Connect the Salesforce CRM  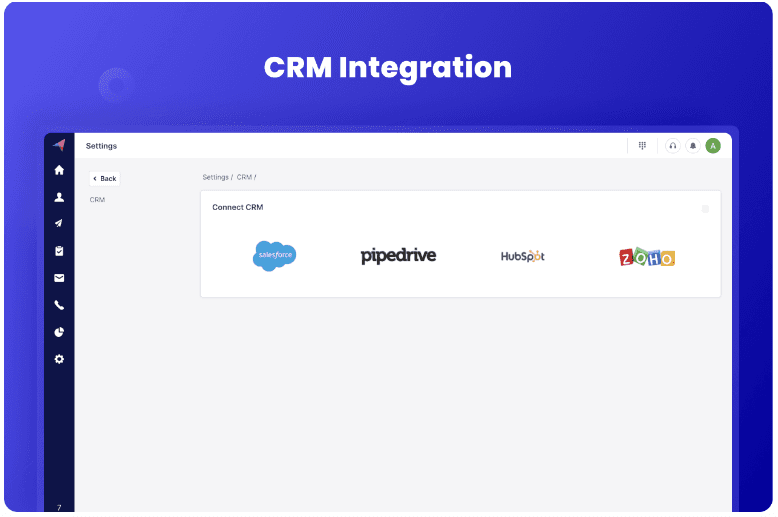coord(274,256)
